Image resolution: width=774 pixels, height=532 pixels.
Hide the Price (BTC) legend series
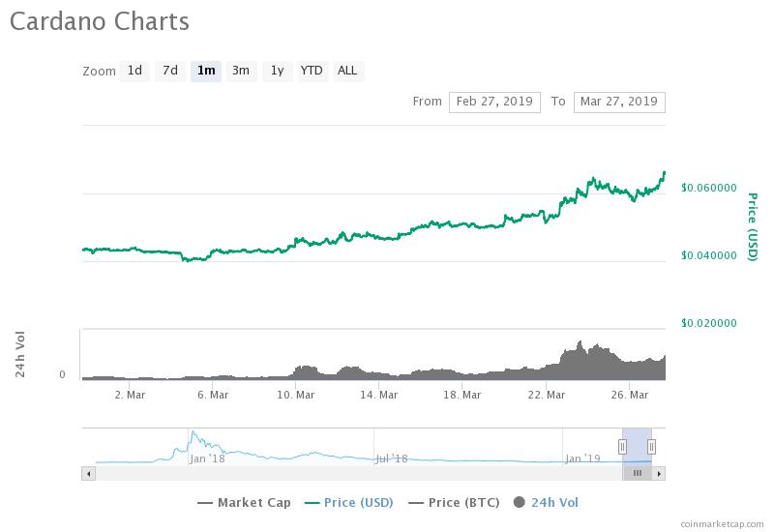[x=456, y=502]
